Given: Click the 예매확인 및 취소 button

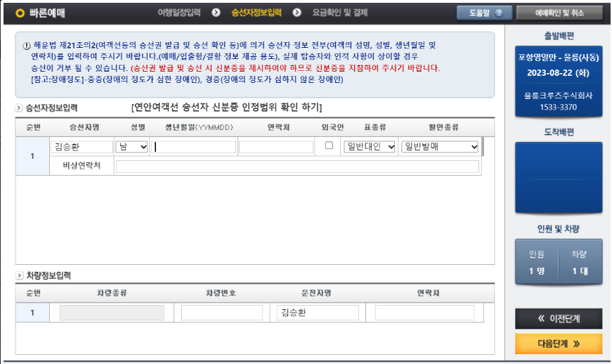Looking at the screenshot, I should point(559,13).
